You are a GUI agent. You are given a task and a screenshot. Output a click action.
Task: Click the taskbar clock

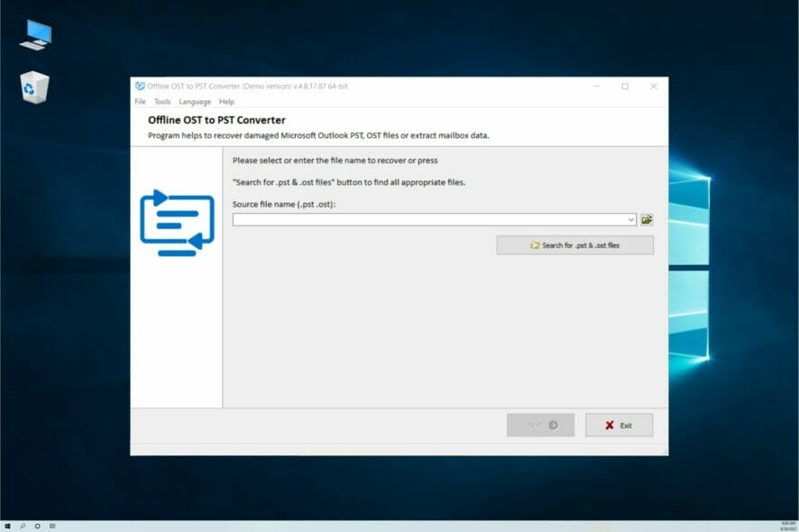(788, 526)
